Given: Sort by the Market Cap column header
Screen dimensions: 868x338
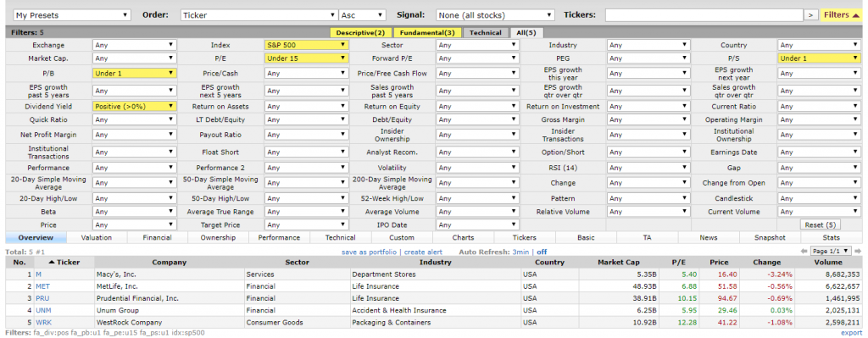Looking at the screenshot, I should click(618, 263).
